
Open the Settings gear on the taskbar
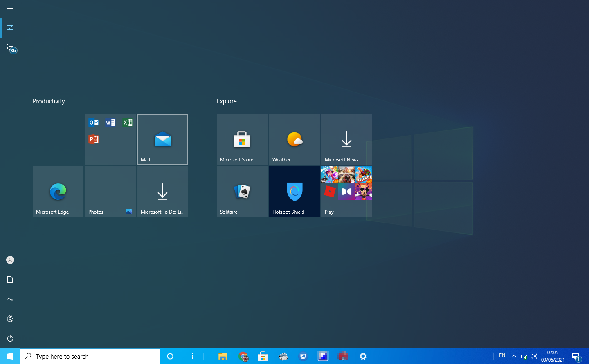coord(363,356)
